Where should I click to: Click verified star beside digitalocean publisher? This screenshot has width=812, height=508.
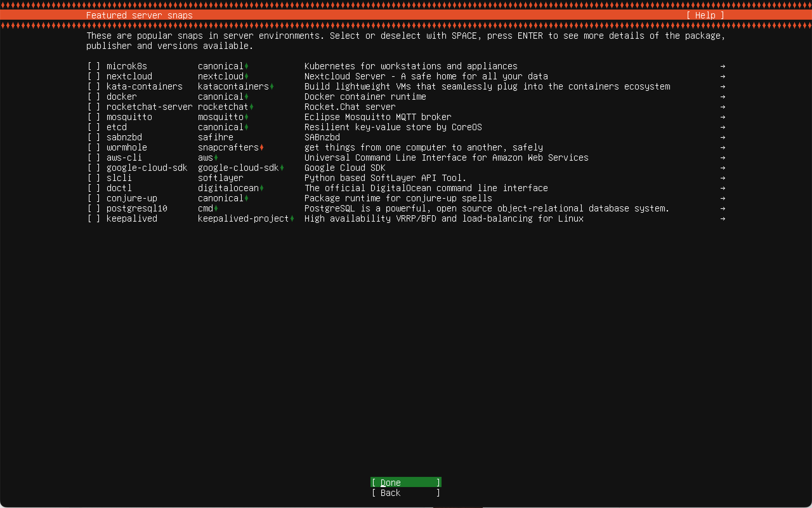262,188
